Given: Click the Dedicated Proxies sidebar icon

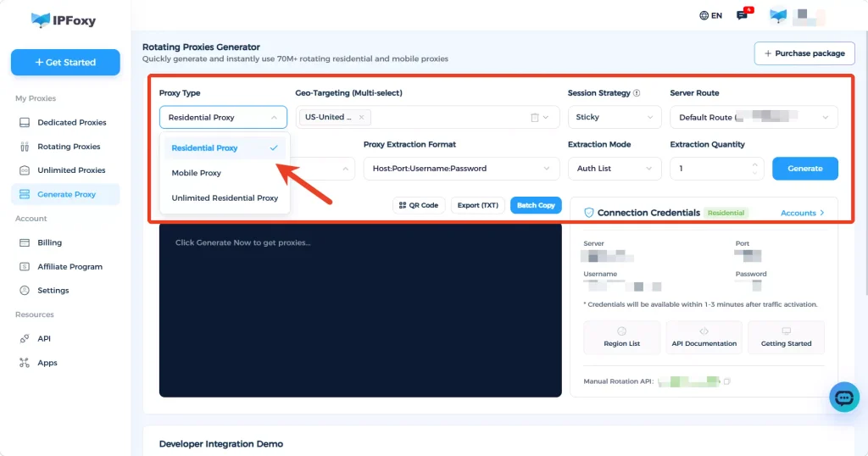Looking at the screenshot, I should click(25, 122).
